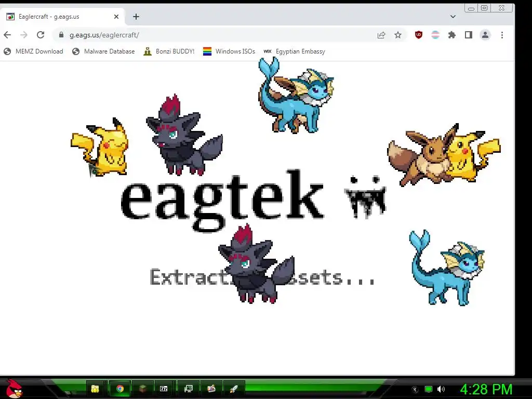Select the Eaglercraft - g.eags.us tab
This screenshot has height=399, width=532.
click(x=63, y=17)
